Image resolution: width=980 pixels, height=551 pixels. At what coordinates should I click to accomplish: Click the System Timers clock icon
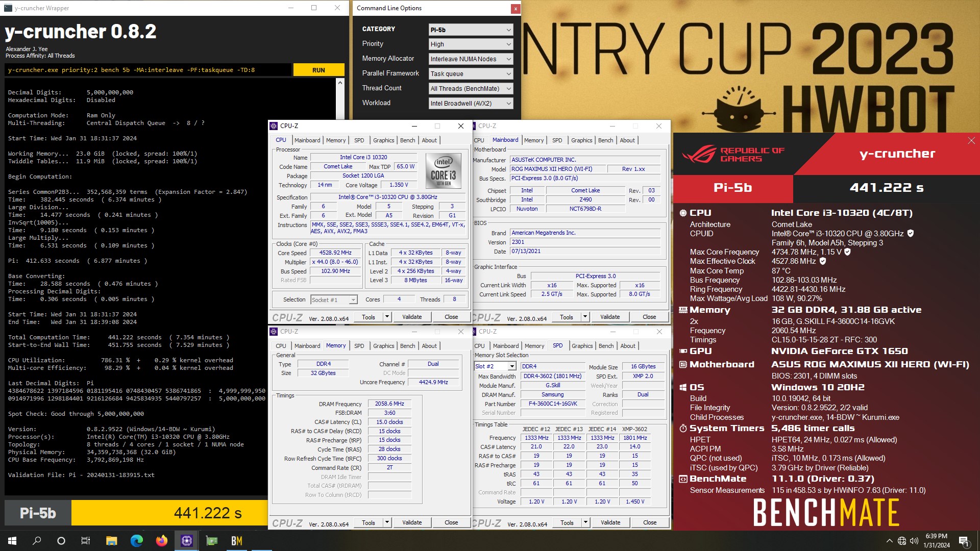click(x=683, y=429)
